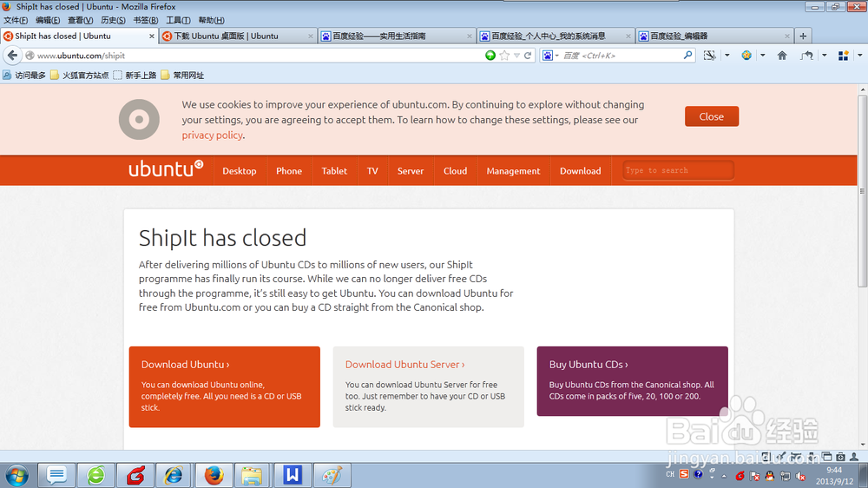Bookmark this page with the star icon
This screenshot has width=868, height=488.
[x=504, y=56]
